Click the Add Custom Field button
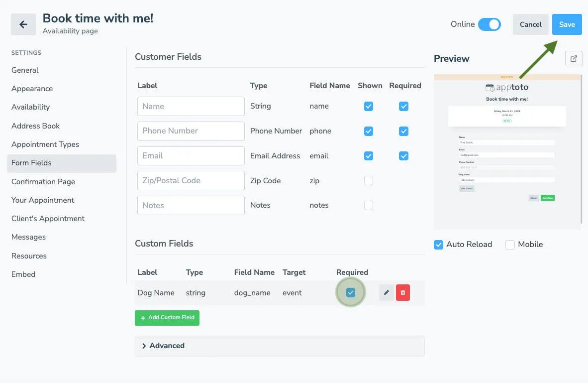The height and width of the screenshot is (383, 588). (x=167, y=317)
